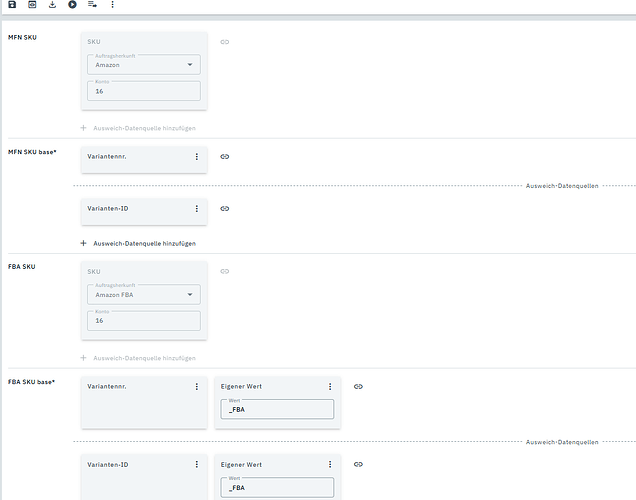Viewport: 636px width, 500px height.
Task: Click link icon beside MFN SKU base Varianten-ID
Action: click(225, 209)
